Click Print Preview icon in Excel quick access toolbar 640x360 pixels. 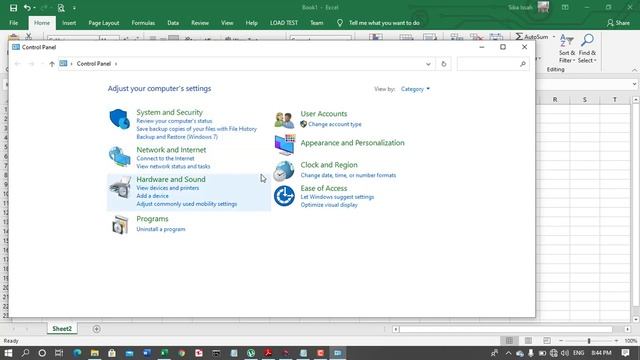(x=61, y=8)
